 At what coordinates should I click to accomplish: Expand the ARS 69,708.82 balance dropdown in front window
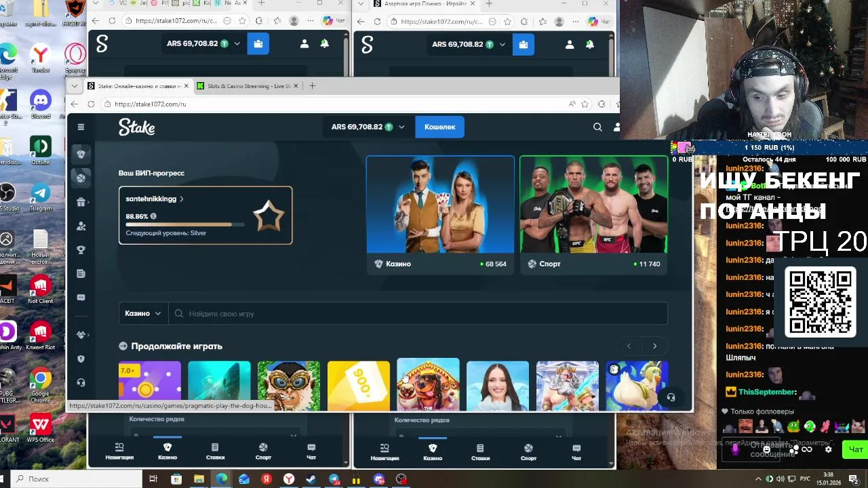tap(368, 127)
